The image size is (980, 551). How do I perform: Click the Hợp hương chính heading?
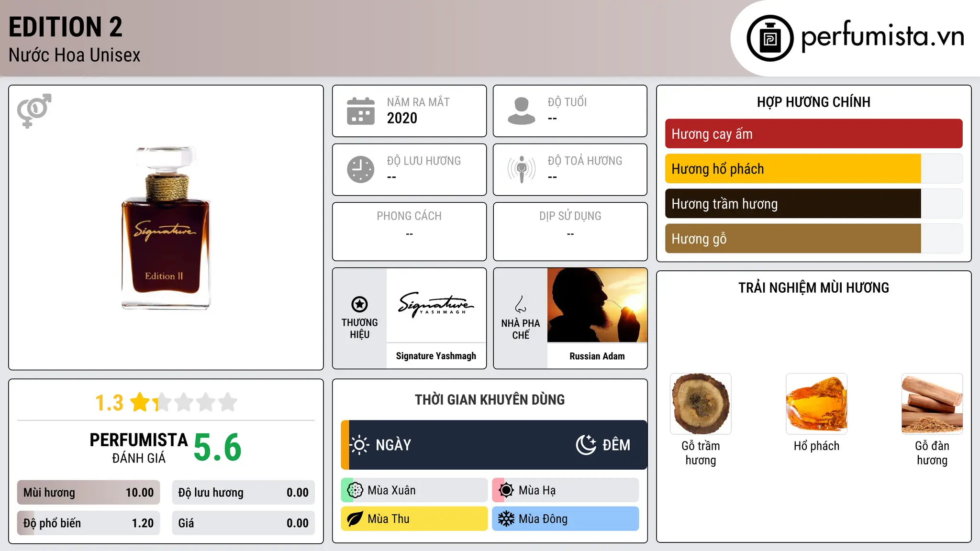813,102
